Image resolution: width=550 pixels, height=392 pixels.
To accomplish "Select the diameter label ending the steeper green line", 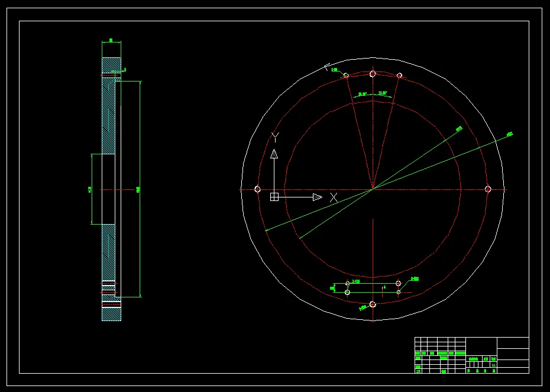I will (x=459, y=129).
